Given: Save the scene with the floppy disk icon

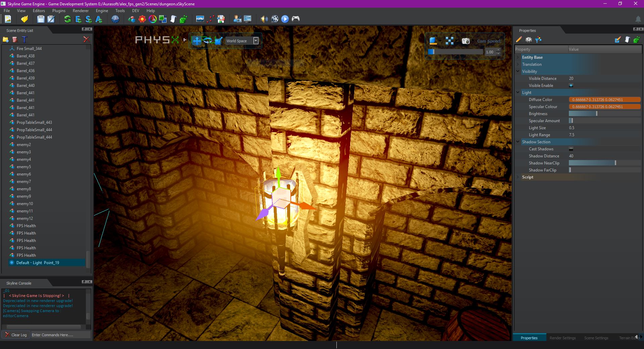Looking at the screenshot, I should pyautogui.click(x=41, y=19).
